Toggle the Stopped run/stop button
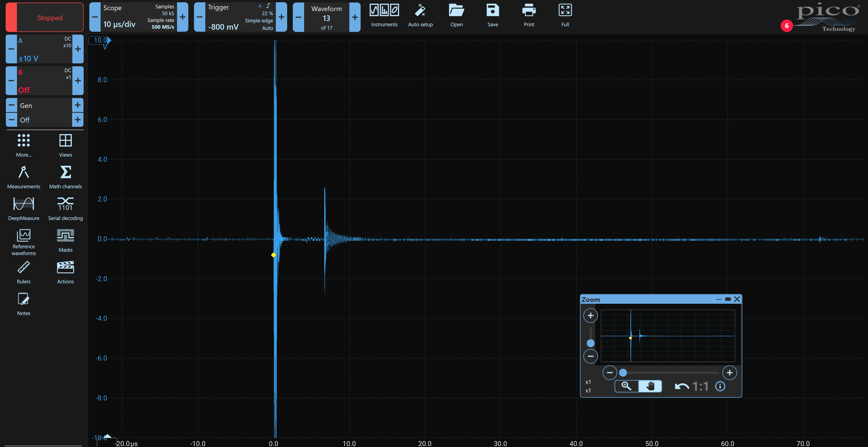868x447 pixels. click(x=45, y=17)
